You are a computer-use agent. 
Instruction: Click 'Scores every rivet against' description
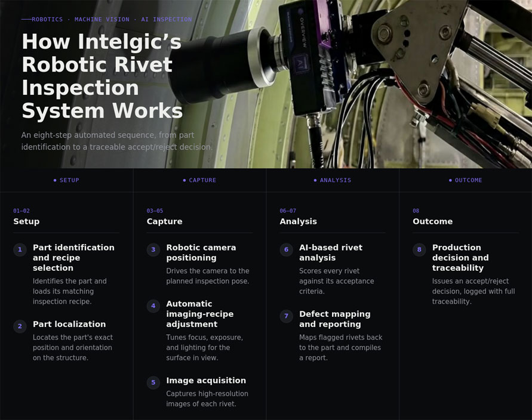pyautogui.click(x=337, y=281)
